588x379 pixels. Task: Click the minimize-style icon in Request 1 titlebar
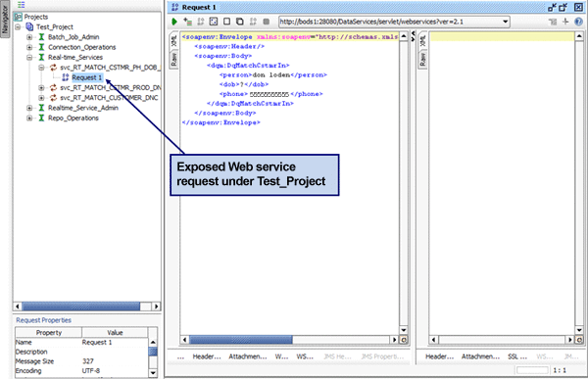coord(552,7)
